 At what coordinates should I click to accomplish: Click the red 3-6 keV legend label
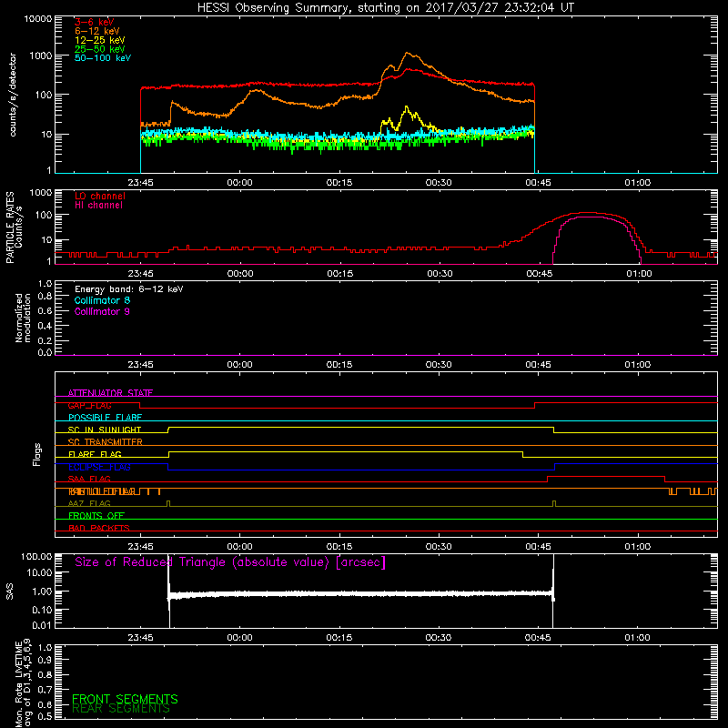[95, 22]
